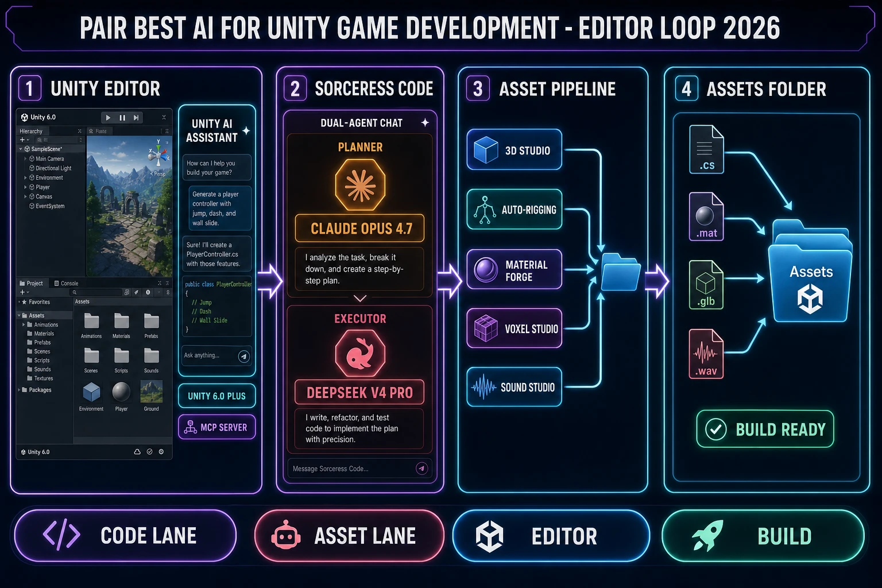Open the Sound Studio tool
The width and height of the screenshot is (882, 588).
point(514,387)
